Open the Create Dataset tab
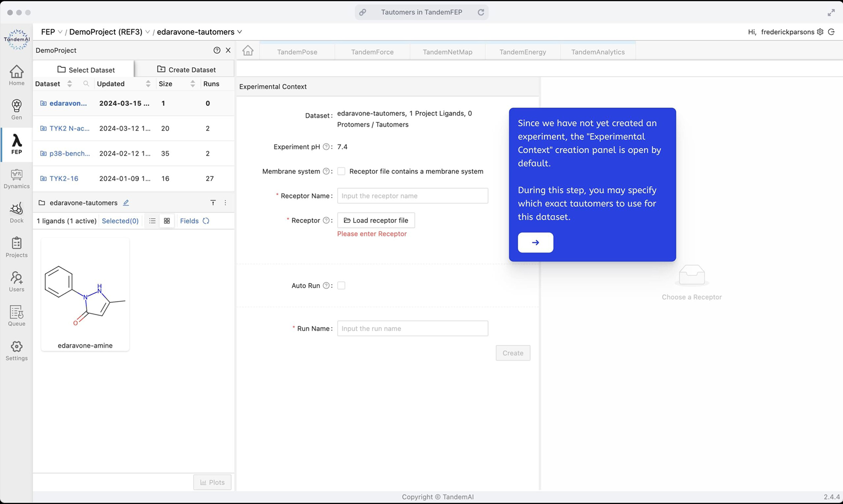This screenshot has height=504, width=843. [x=186, y=70]
